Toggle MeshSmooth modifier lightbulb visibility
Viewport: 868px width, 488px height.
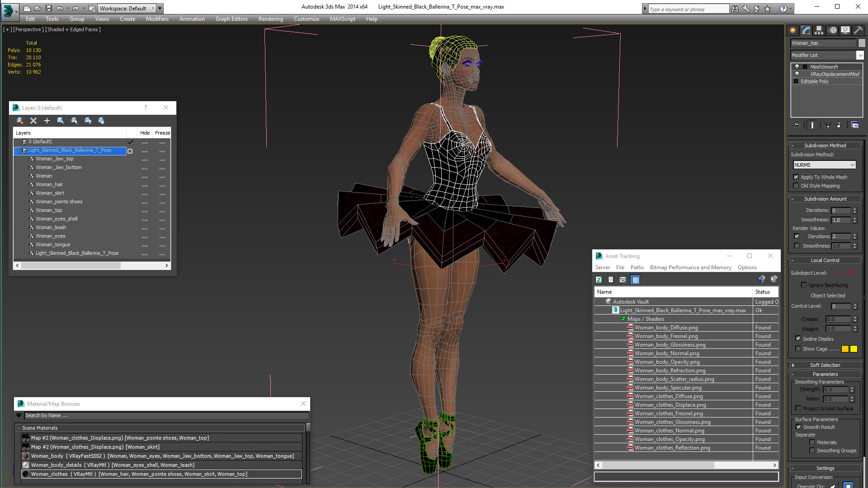797,66
